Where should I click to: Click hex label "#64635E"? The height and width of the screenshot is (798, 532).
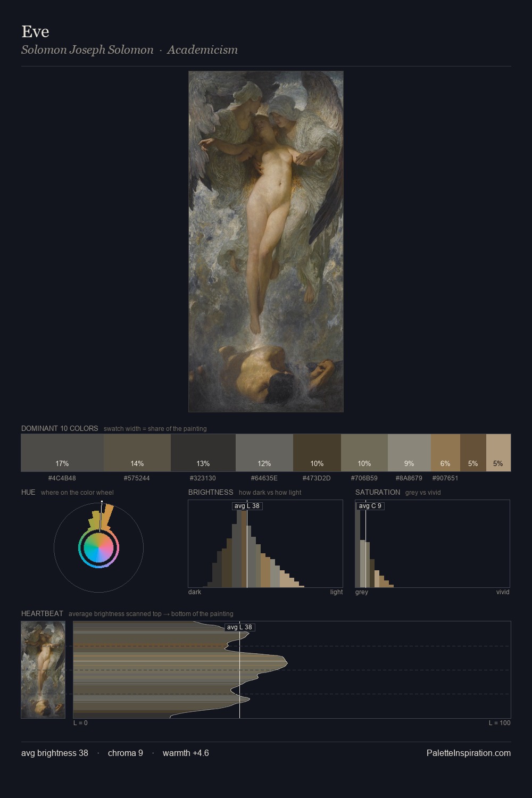click(x=264, y=478)
